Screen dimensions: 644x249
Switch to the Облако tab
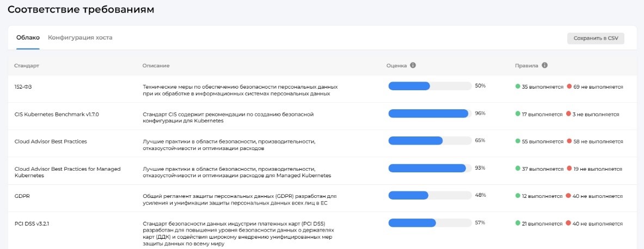point(28,38)
